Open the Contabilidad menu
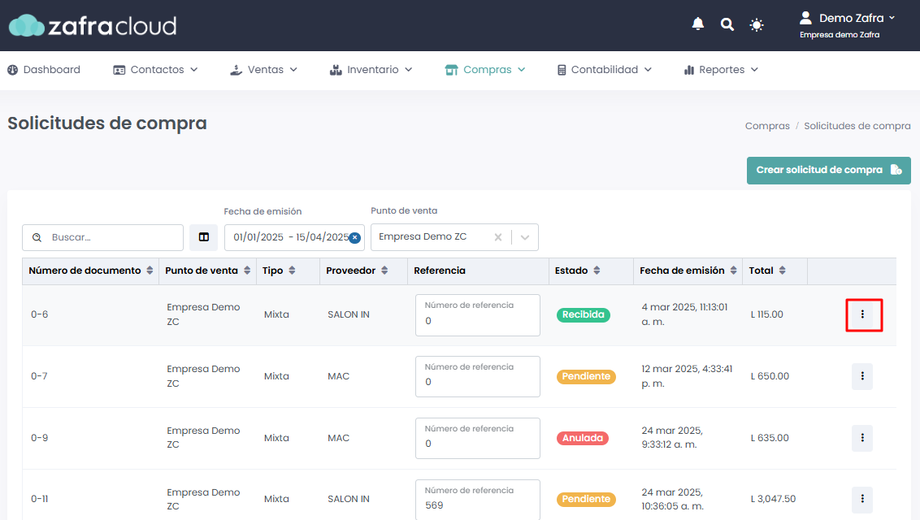The width and height of the screenshot is (920, 520). [604, 70]
